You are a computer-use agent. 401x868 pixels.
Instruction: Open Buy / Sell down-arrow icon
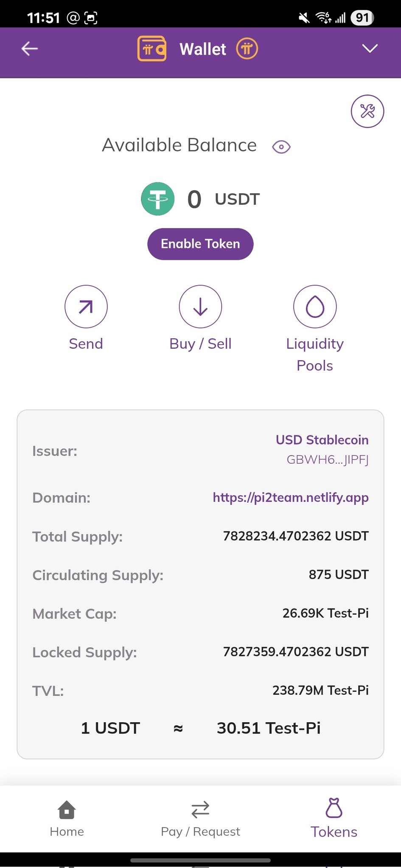point(200,306)
